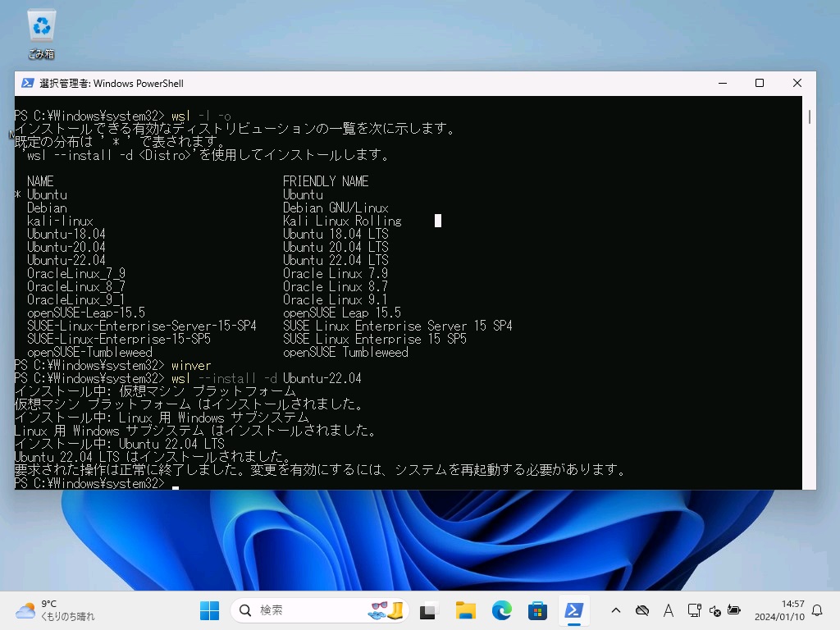The height and width of the screenshot is (630, 840).
Task: Expand the hidden system tray icons chevron
Action: click(616, 610)
